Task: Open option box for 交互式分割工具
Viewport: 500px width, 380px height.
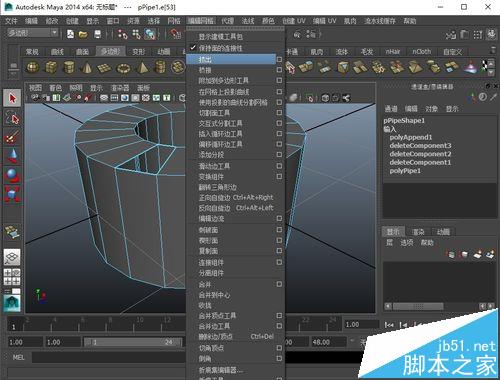Action: click(279, 123)
